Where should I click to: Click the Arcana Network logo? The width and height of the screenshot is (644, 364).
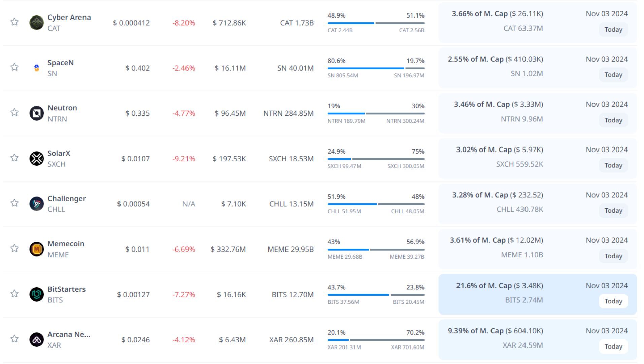[36, 340]
